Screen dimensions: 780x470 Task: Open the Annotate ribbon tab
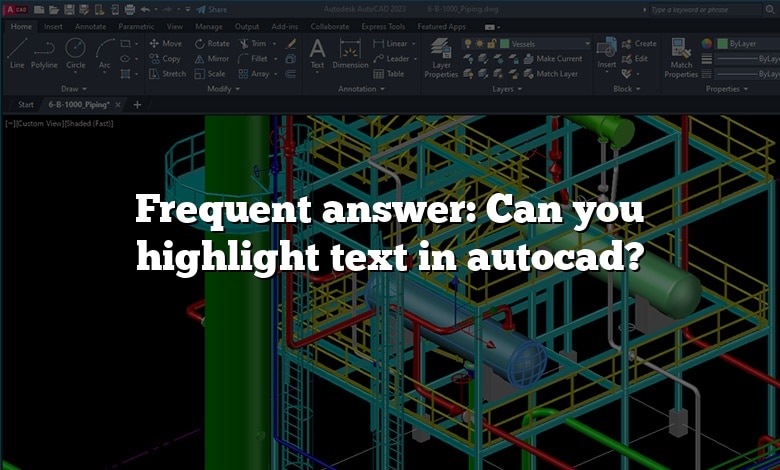coord(91,26)
